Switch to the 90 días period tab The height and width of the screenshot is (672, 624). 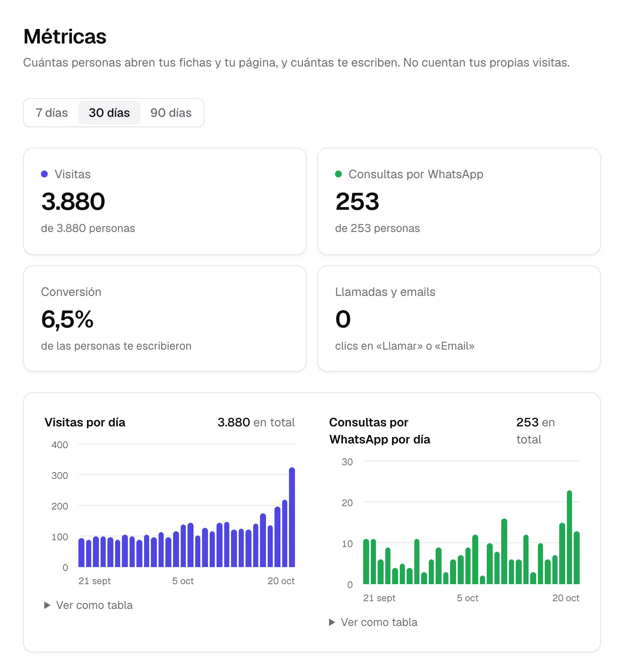tap(171, 113)
